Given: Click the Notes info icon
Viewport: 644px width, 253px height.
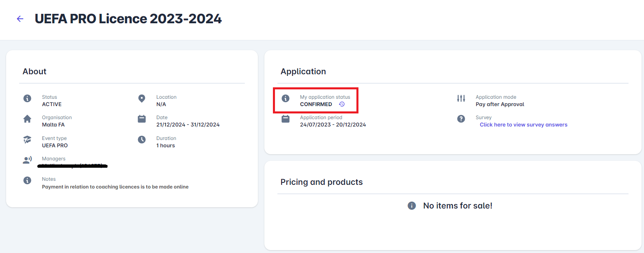Looking at the screenshot, I should 27,180.
